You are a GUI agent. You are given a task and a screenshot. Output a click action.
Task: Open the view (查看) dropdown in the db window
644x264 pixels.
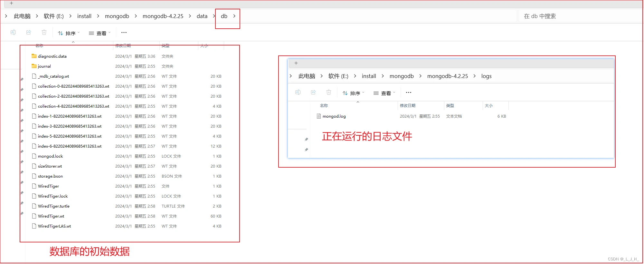click(99, 33)
